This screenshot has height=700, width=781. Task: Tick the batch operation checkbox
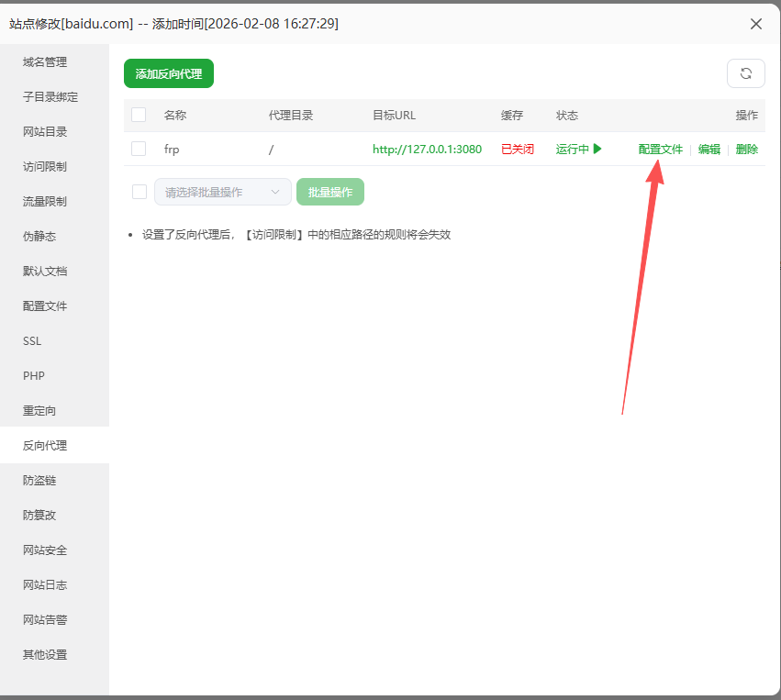pyautogui.click(x=139, y=192)
